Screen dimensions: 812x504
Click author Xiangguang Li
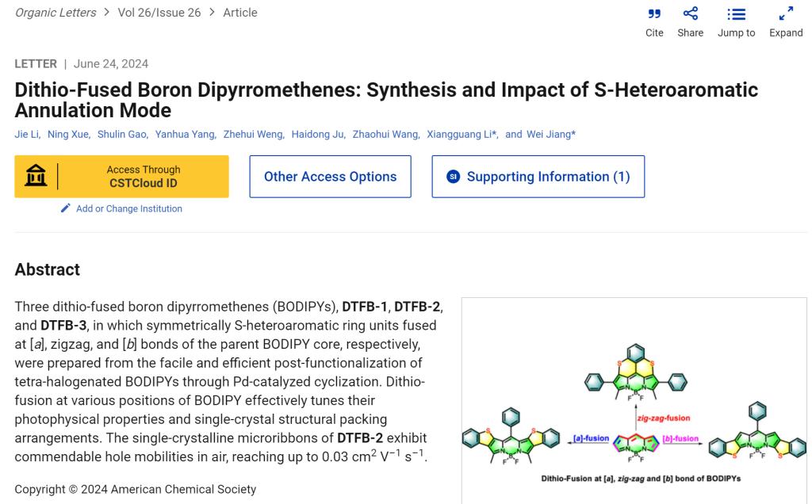[x=461, y=134]
